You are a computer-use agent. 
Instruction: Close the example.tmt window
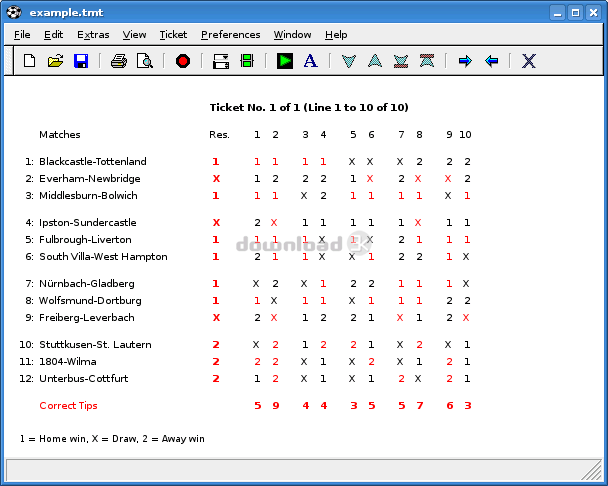[x=593, y=13]
